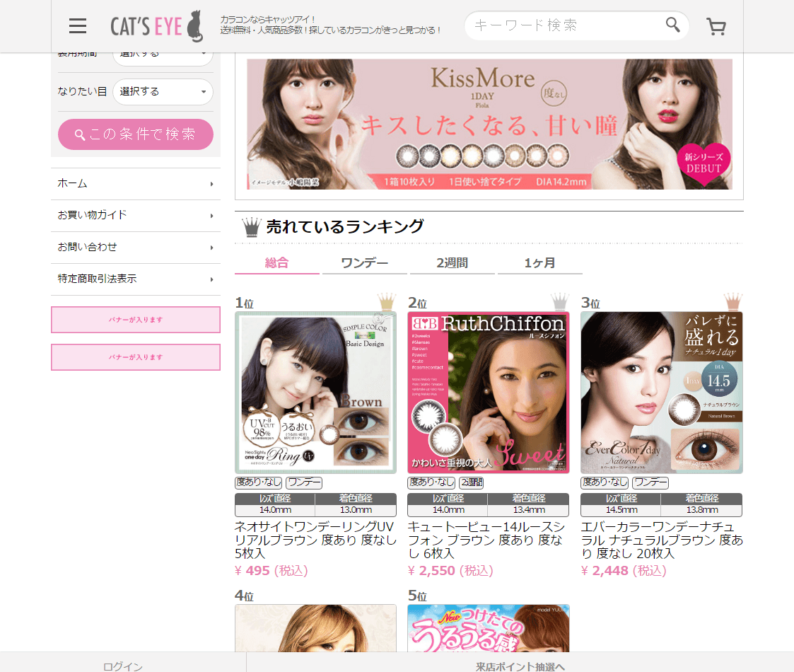Open エバーカラーワンデーナチュラル product title link
The image size is (794, 672).
[x=662, y=540]
